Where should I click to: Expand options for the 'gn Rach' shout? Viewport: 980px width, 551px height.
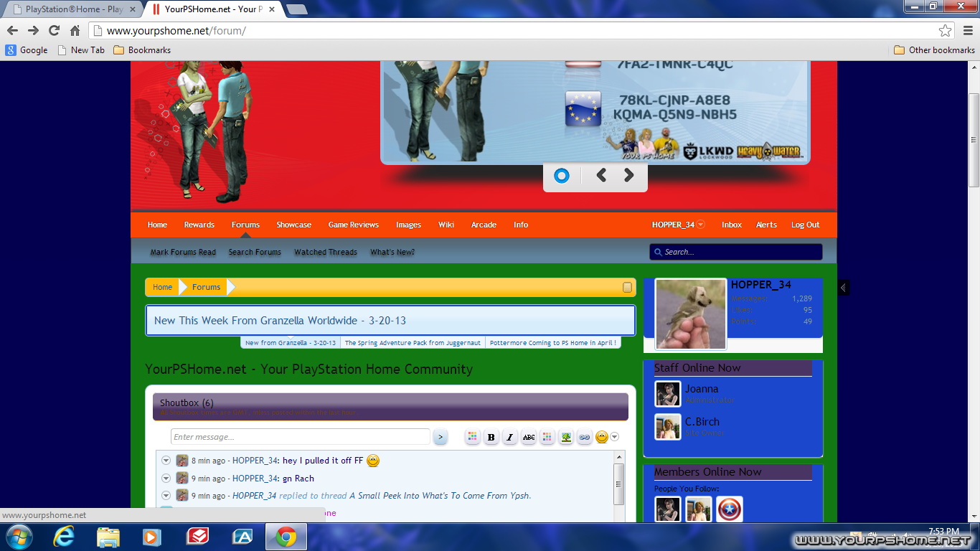pos(166,478)
